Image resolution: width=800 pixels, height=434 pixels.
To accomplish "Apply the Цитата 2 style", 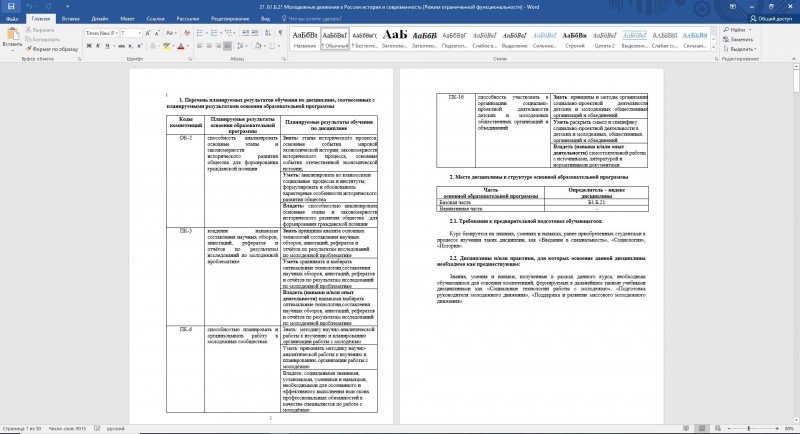I will click(605, 39).
